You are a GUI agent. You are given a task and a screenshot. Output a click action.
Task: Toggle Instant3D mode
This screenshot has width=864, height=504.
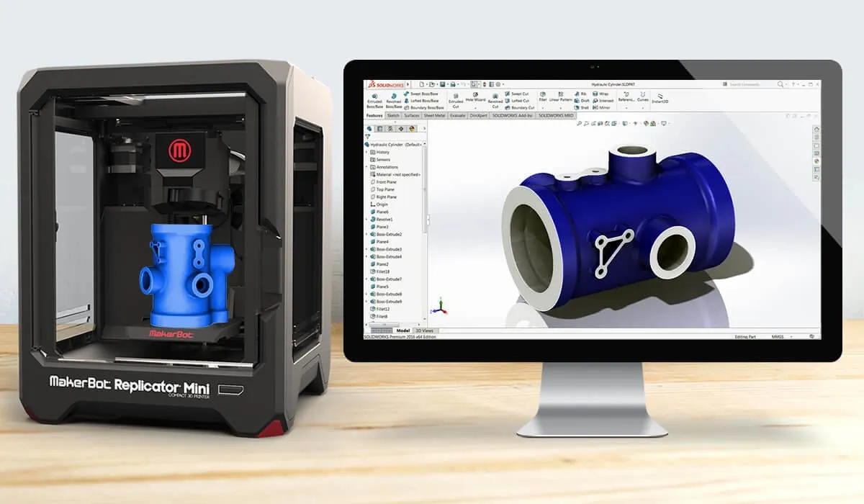660,99
